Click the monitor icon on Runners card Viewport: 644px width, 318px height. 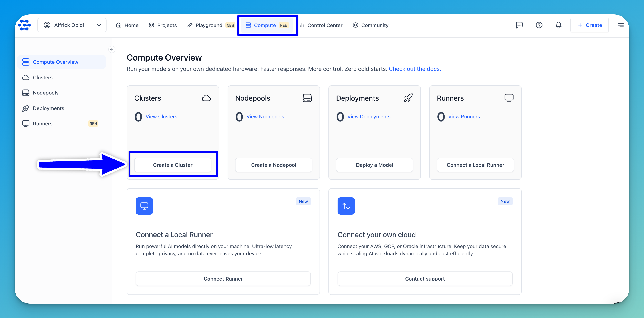(x=509, y=98)
